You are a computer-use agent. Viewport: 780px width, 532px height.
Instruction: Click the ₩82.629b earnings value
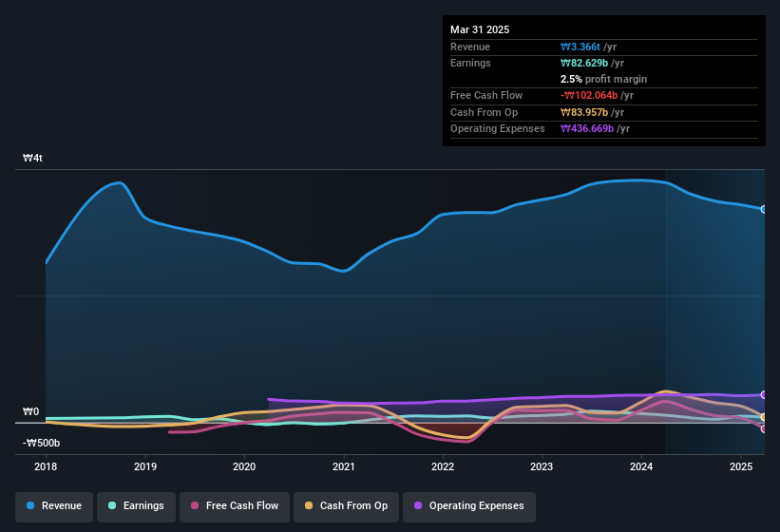(x=584, y=63)
